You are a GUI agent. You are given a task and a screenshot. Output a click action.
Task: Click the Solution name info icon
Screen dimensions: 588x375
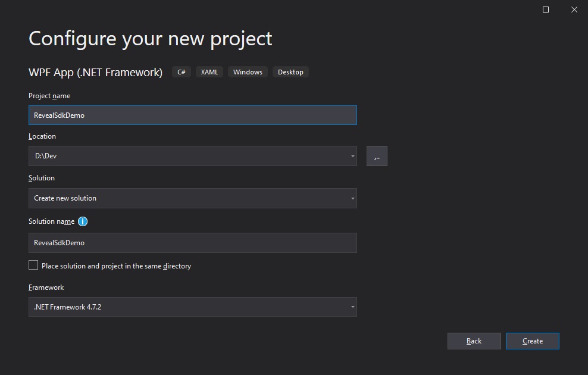point(83,221)
